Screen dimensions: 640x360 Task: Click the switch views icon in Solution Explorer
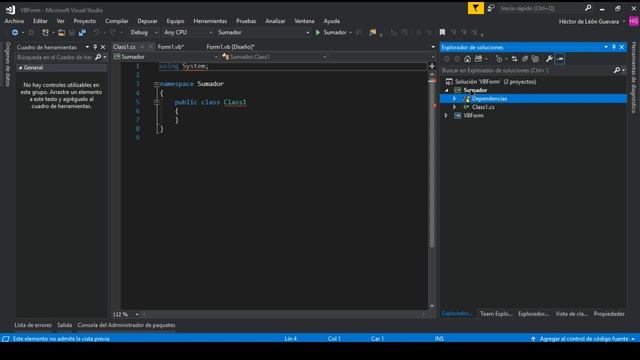coord(478,59)
